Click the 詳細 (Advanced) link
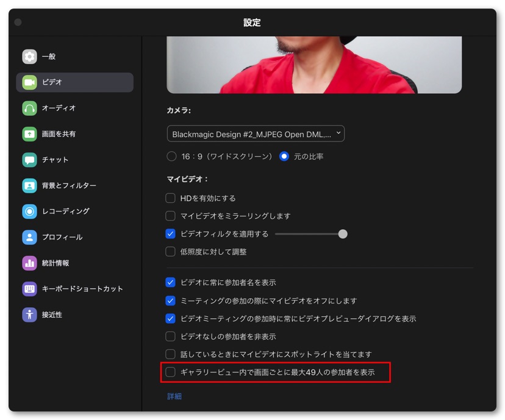Screen dimensions: 505x420 click(174, 396)
